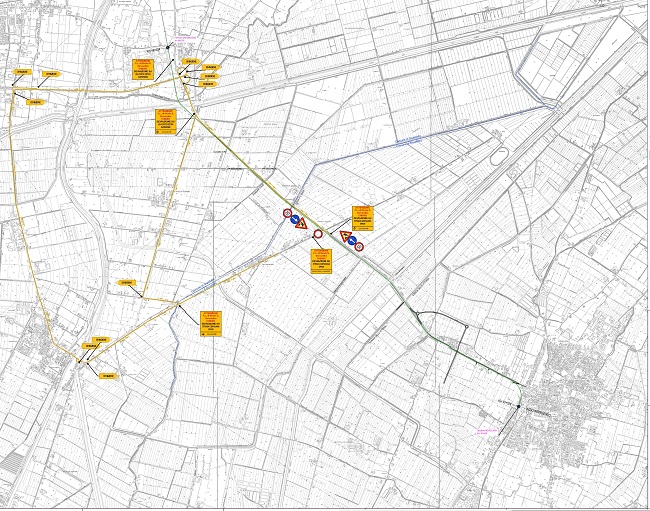Select the speed limit sign northwest of closure
Screen dimensions: 650x511
pos(288,213)
